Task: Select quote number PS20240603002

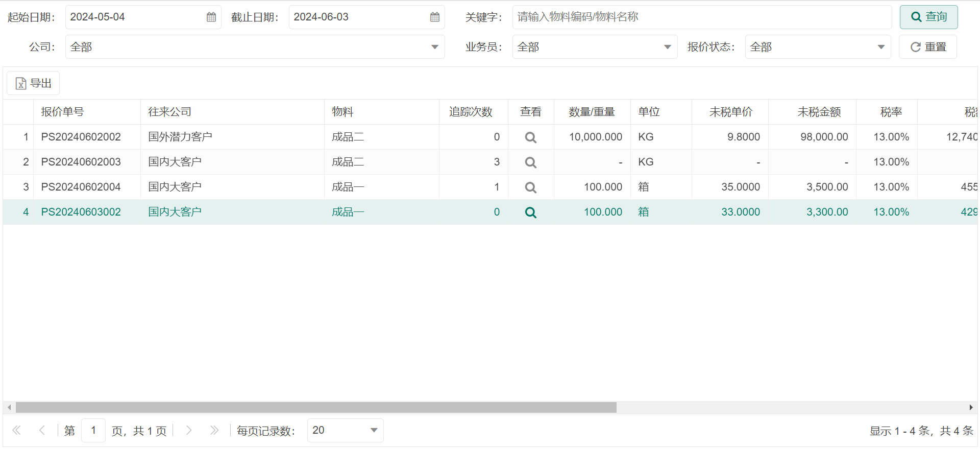Action: (x=81, y=212)
